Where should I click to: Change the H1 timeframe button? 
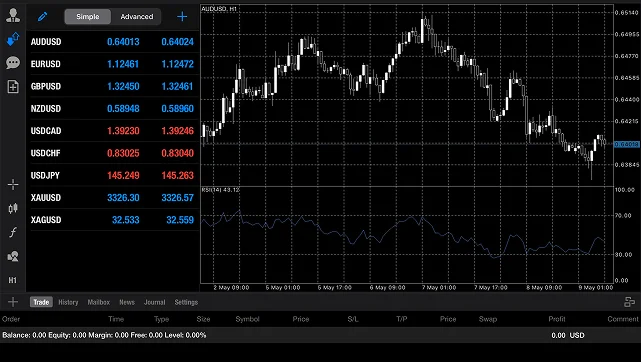point(13,280)
